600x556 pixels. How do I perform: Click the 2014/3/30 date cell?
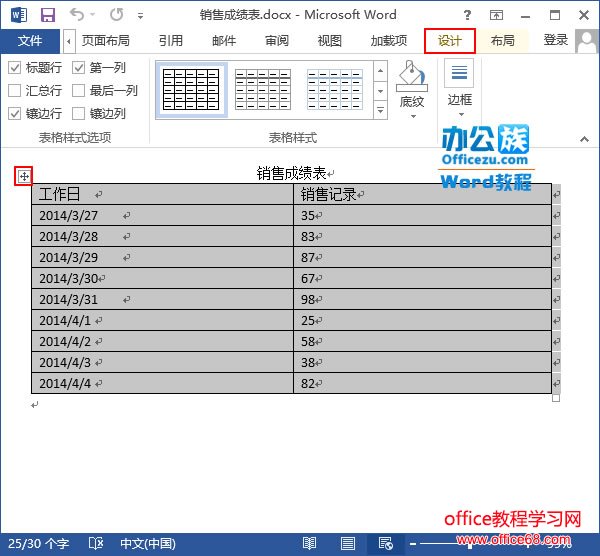point(162,278)
